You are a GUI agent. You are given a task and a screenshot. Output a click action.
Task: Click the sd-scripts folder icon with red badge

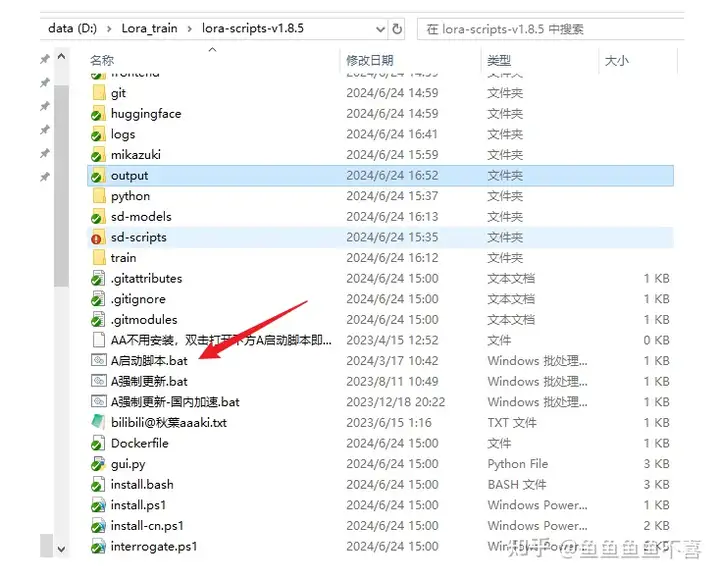[98, 238]
